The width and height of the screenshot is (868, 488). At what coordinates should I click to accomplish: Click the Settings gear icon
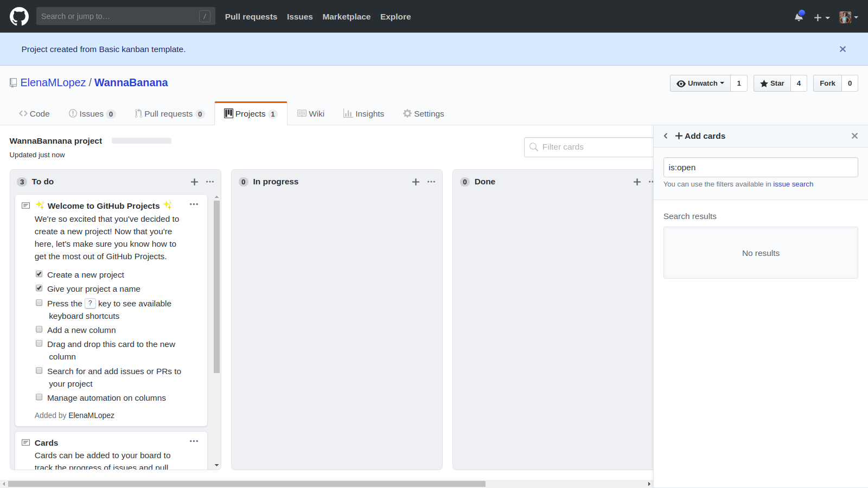coord(407,113)
